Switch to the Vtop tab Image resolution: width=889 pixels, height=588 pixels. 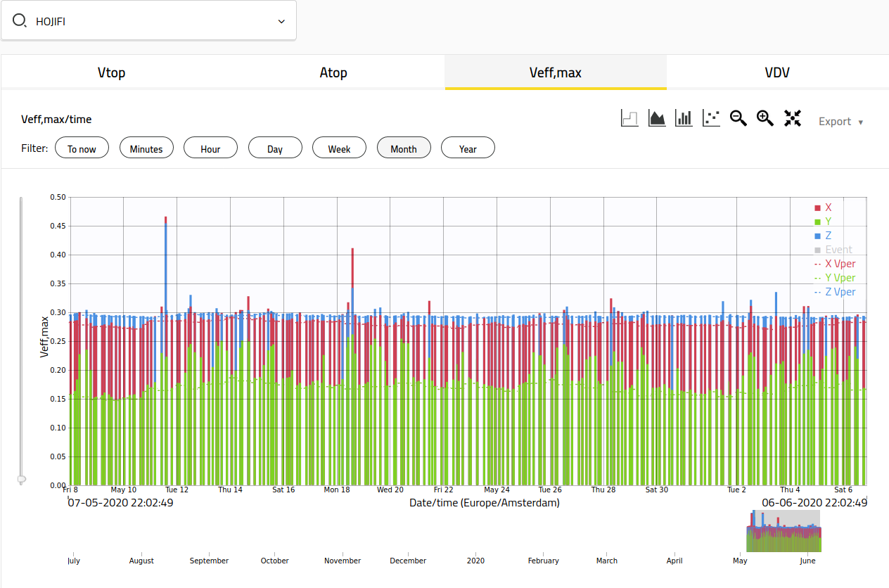[111, 72]
